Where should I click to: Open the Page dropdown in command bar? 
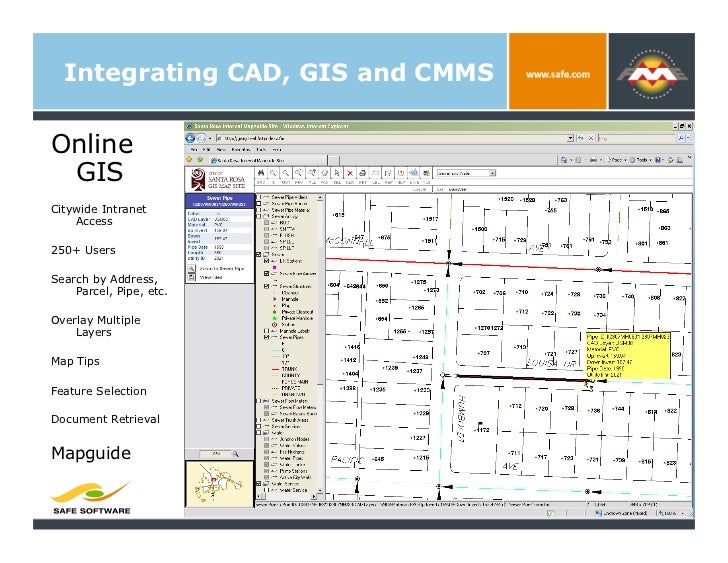point(615,160)
